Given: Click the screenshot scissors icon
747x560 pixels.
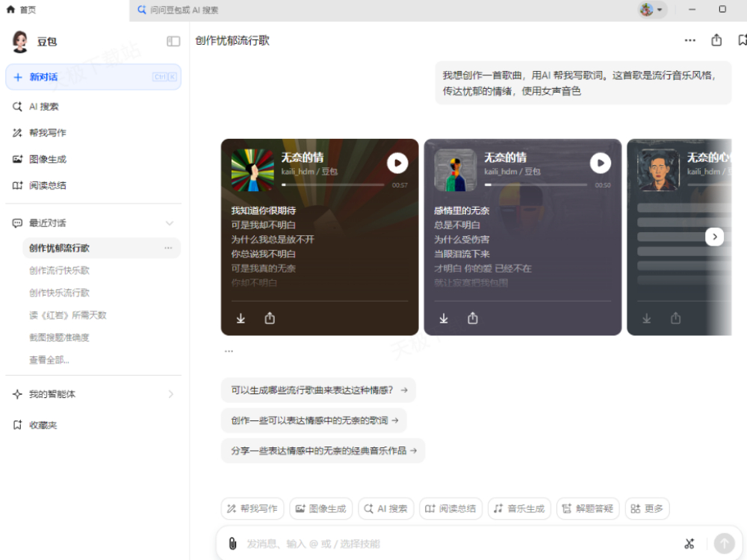Looking at the screenshot, I should 689,544.
